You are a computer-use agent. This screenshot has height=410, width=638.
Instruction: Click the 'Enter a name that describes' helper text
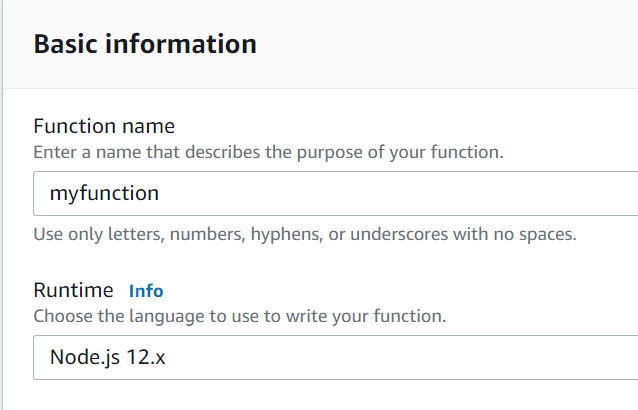(x=269, y=153)
